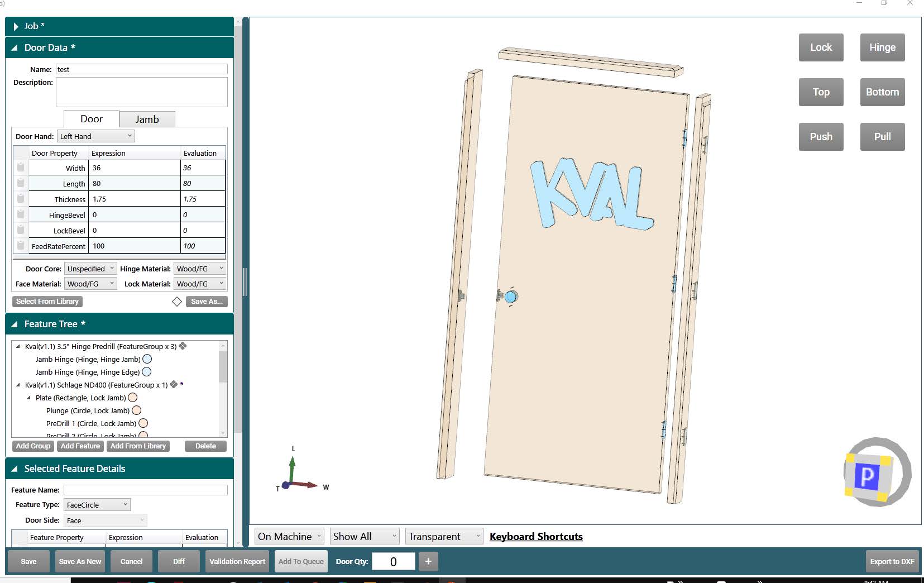Click the plus button beside Door Qty

coord(428,561)
